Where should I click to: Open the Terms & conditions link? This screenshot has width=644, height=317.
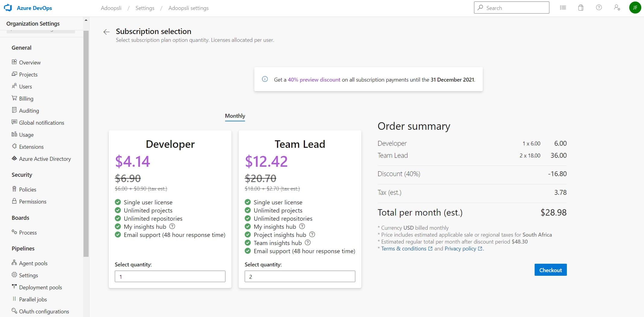pyautogui.click(x=407, y=249)
